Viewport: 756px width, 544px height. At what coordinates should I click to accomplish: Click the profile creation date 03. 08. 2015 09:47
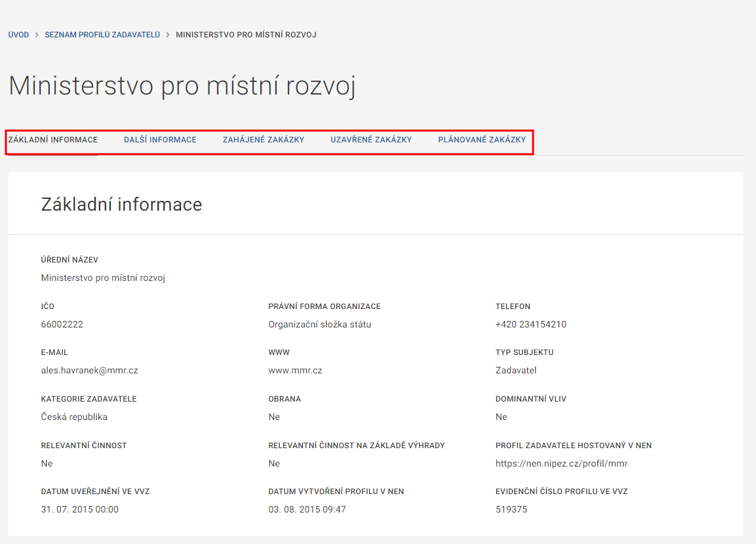pyautogui.click(x=307, y=509)
